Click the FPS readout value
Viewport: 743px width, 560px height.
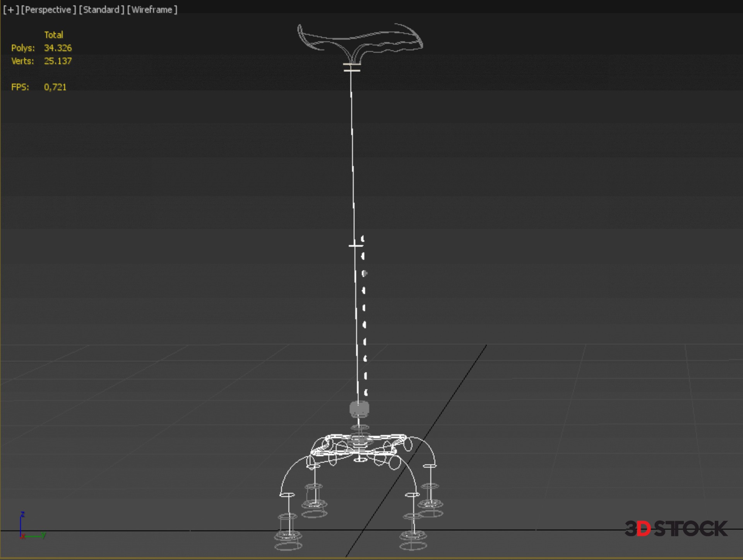coord(55,87)
